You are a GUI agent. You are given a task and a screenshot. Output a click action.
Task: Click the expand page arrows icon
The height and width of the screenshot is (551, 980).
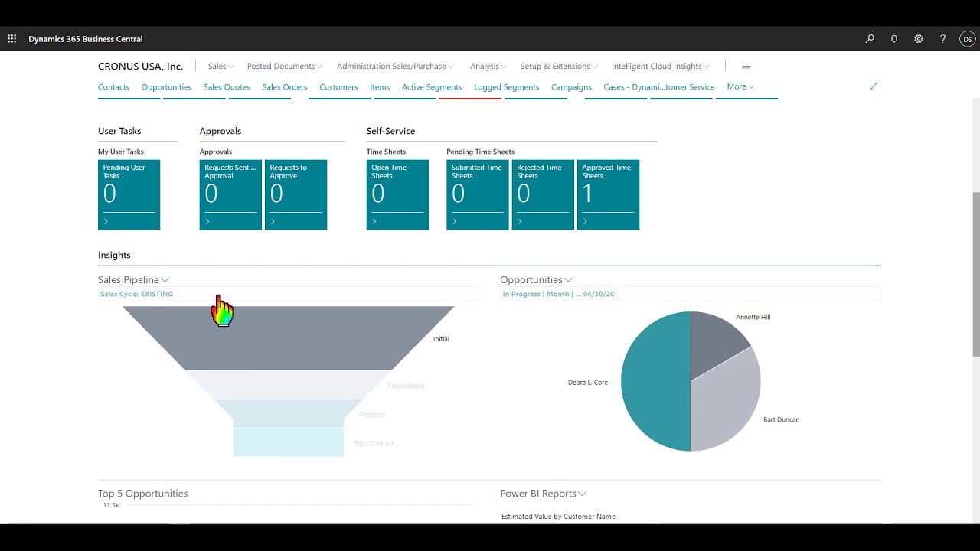coord(874,86)
